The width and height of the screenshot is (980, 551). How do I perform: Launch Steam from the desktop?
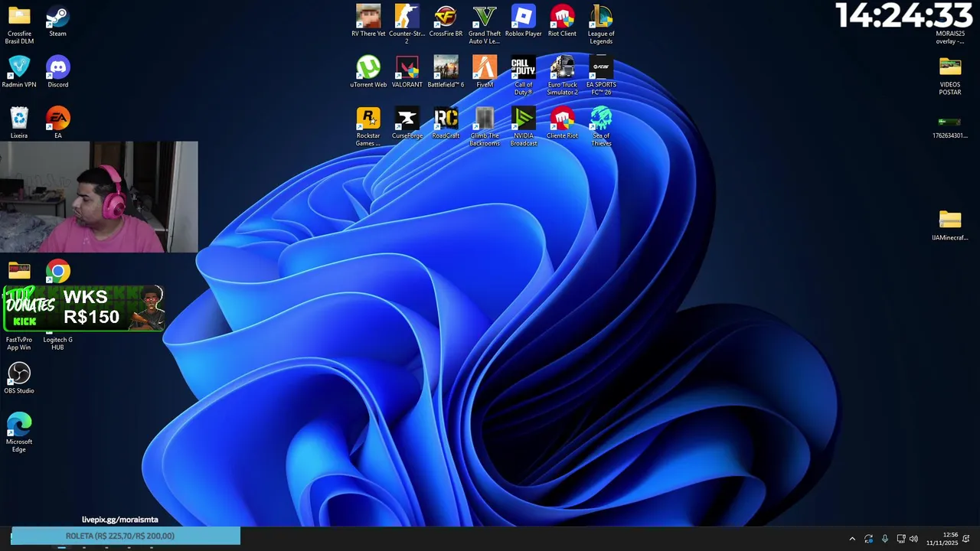(57, 21)
